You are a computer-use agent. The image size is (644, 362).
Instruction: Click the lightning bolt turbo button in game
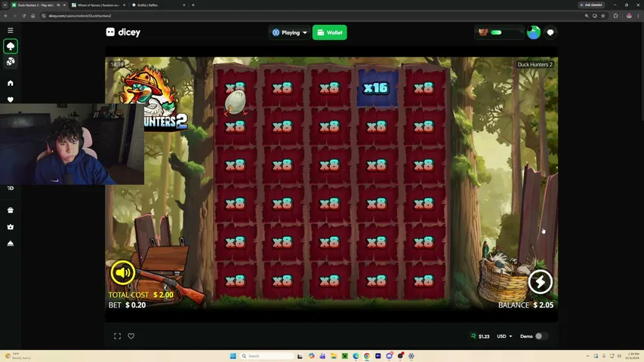point(540,281)
